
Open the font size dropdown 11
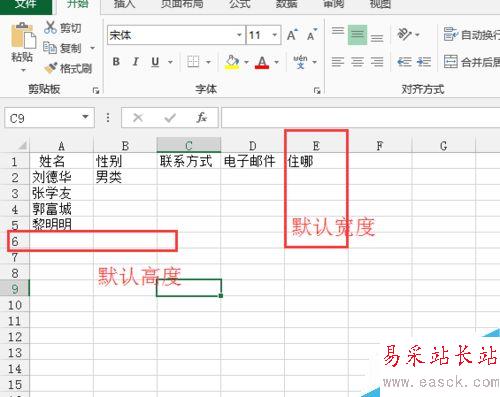pos(275,35)
